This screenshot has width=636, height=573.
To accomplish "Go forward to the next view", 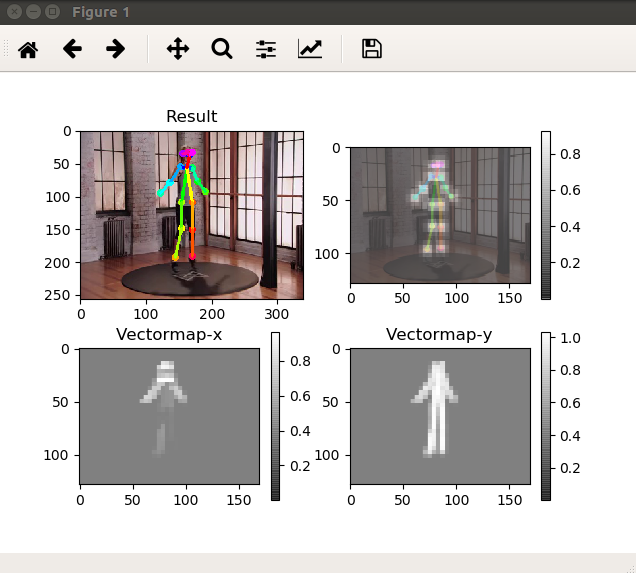I will (x=116, y=49).
